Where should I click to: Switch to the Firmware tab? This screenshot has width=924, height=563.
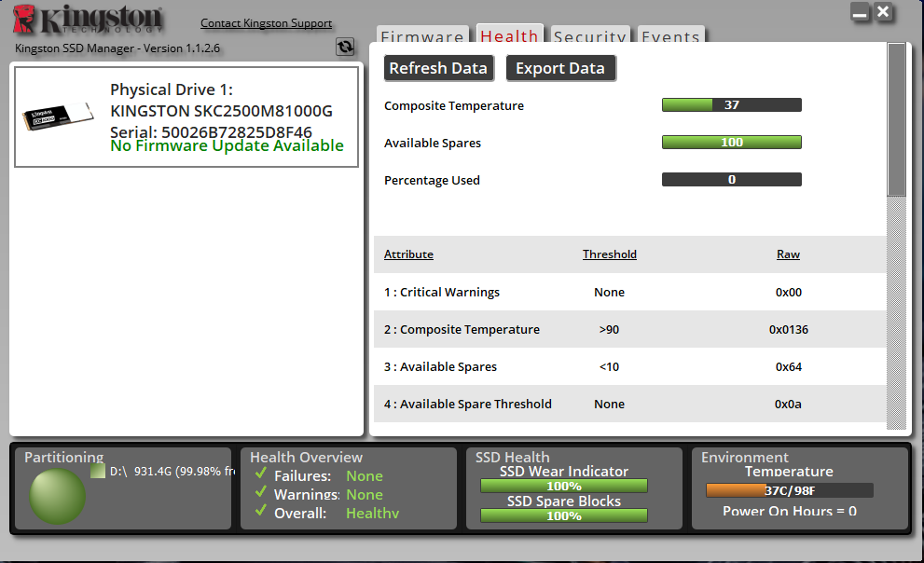[422, 37]
